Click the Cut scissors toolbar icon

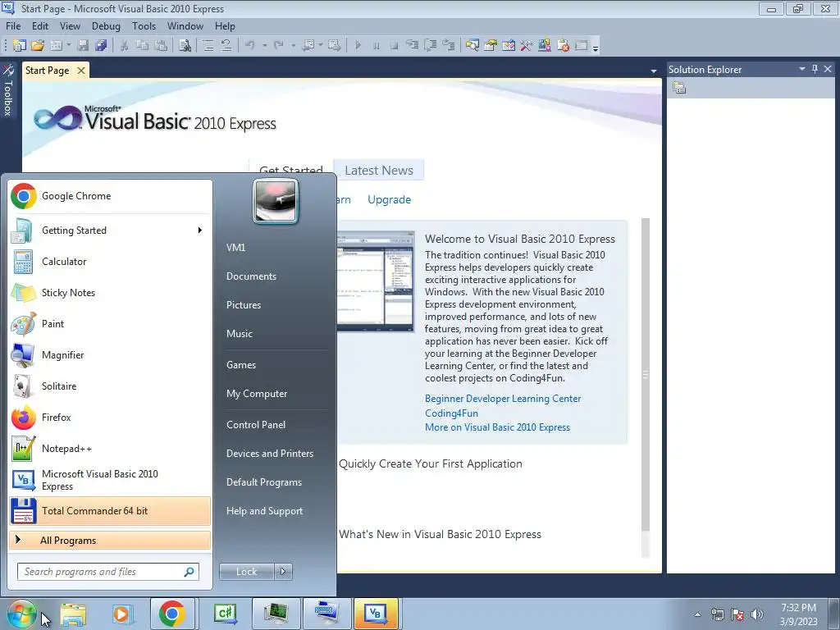point(124,46)
